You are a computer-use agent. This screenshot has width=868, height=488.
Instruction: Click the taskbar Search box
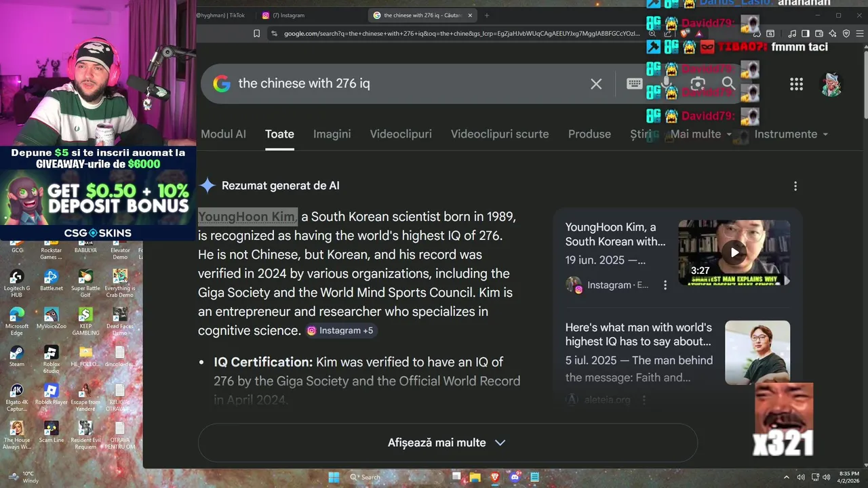[395, 477]
